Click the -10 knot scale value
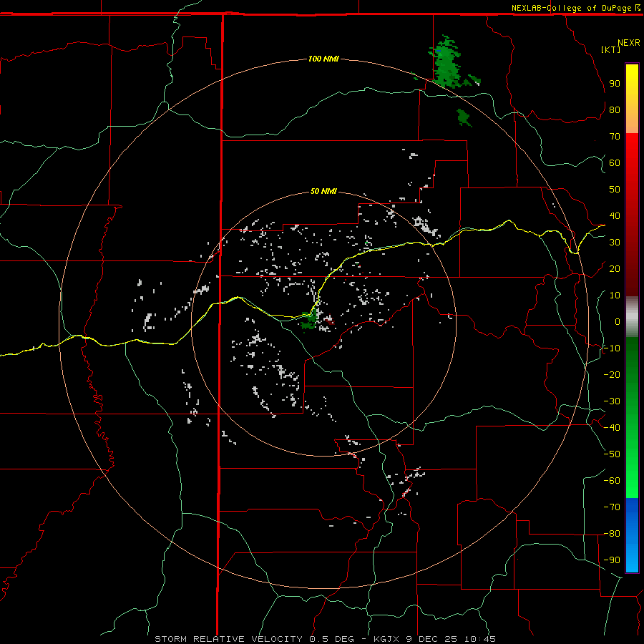This screenshot has width=644, height=644. (612, 348)
